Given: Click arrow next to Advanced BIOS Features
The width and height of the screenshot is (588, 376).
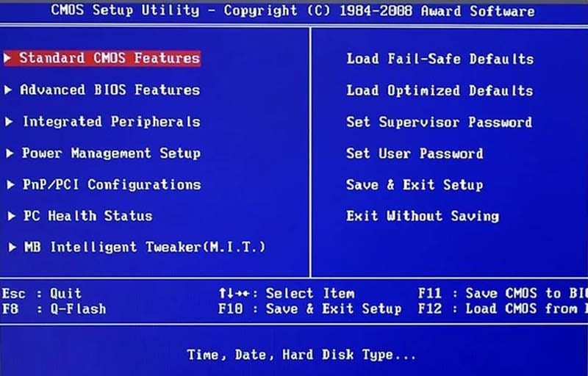Looking at the screenshot, I should [8, 90].
